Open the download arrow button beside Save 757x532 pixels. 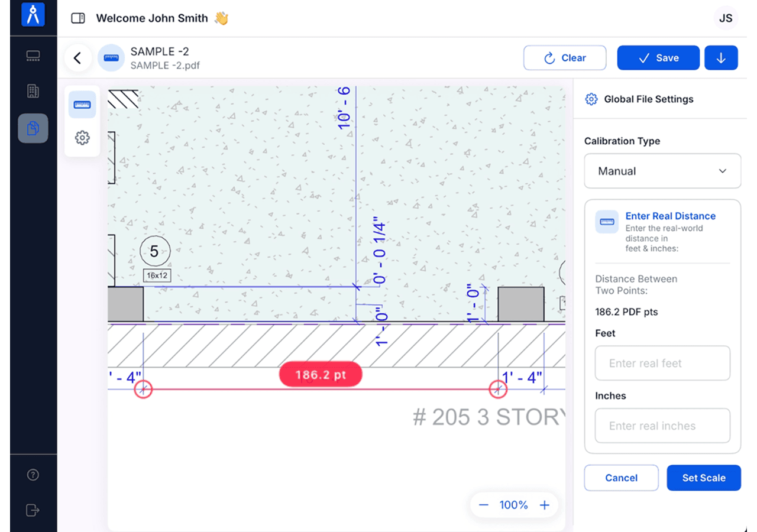(721, 58)
